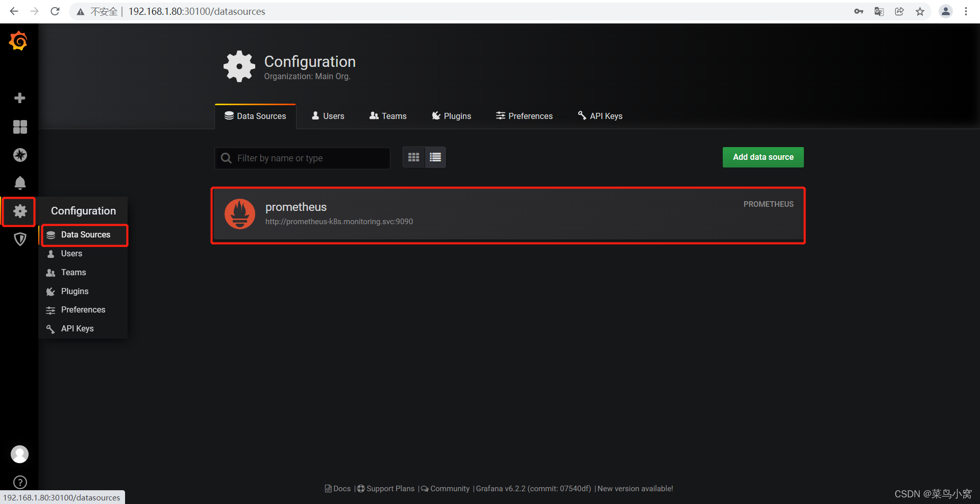Open the Alerting bell icon in sidebar
The height and width of the screenshot is (504, 980).
pos(20,183)
